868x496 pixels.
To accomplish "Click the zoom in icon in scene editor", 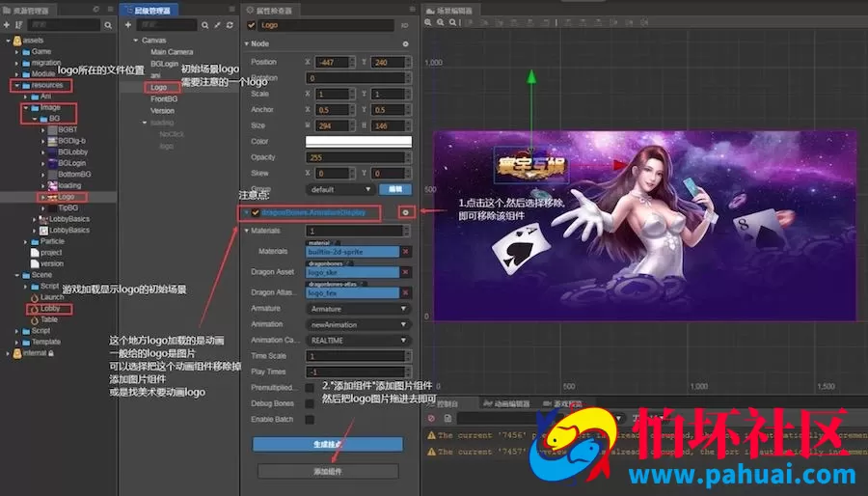I will click(x=428, y=23).
